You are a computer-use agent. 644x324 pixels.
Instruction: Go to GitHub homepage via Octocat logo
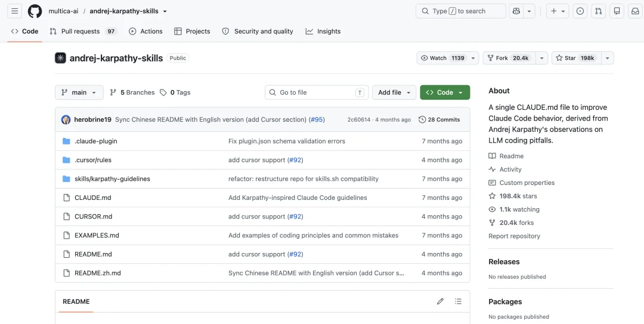(35, 11)
